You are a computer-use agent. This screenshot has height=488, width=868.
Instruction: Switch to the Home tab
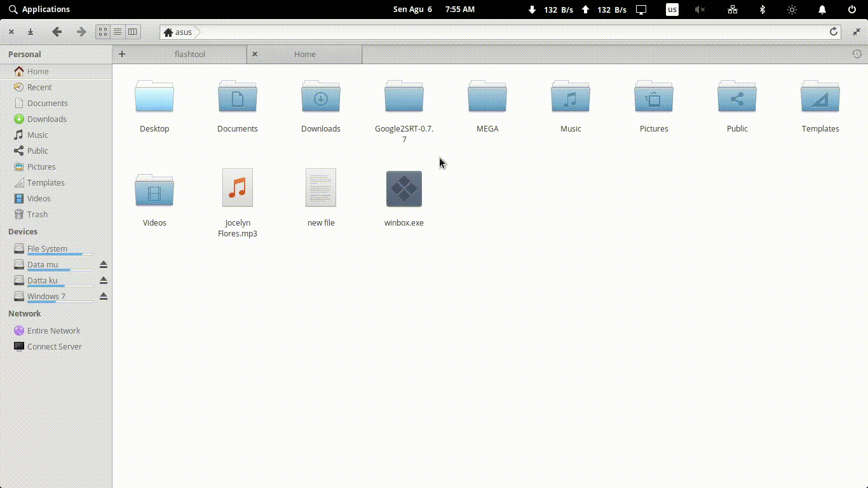304,54
